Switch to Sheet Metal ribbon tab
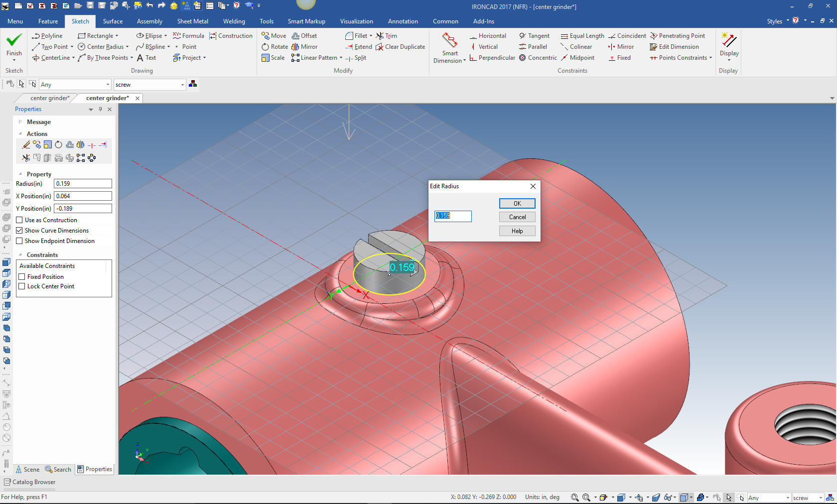Image resolution: width=837 pixels, height=504 pixels. [x=192, y=21]
